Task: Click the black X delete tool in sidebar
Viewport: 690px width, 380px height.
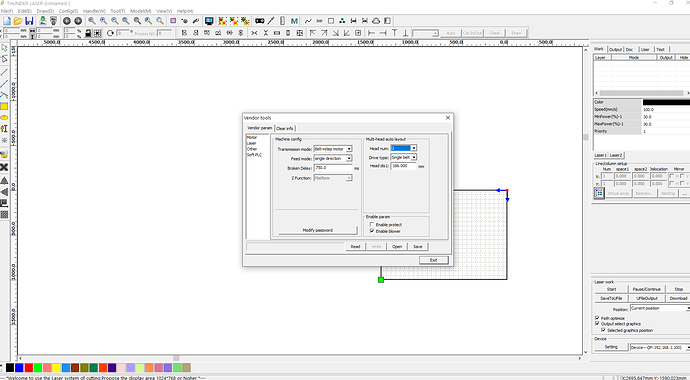Action: pyautogui.click(x=4, y=167)
